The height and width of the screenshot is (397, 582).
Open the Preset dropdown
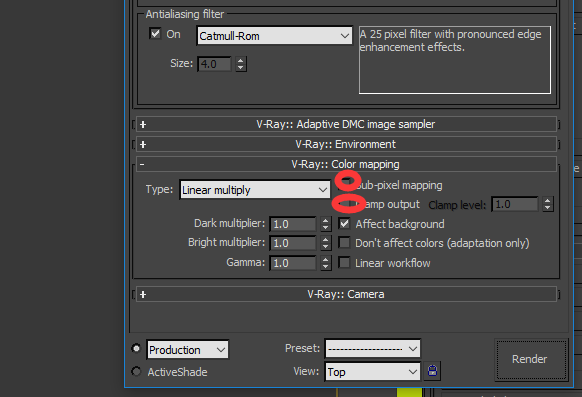(373, 348)
